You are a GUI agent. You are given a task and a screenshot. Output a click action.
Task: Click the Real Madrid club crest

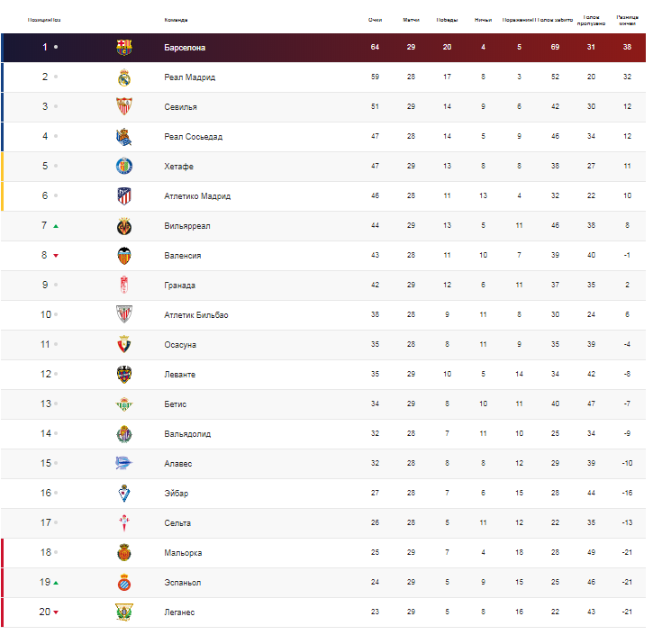coord(124,77)
